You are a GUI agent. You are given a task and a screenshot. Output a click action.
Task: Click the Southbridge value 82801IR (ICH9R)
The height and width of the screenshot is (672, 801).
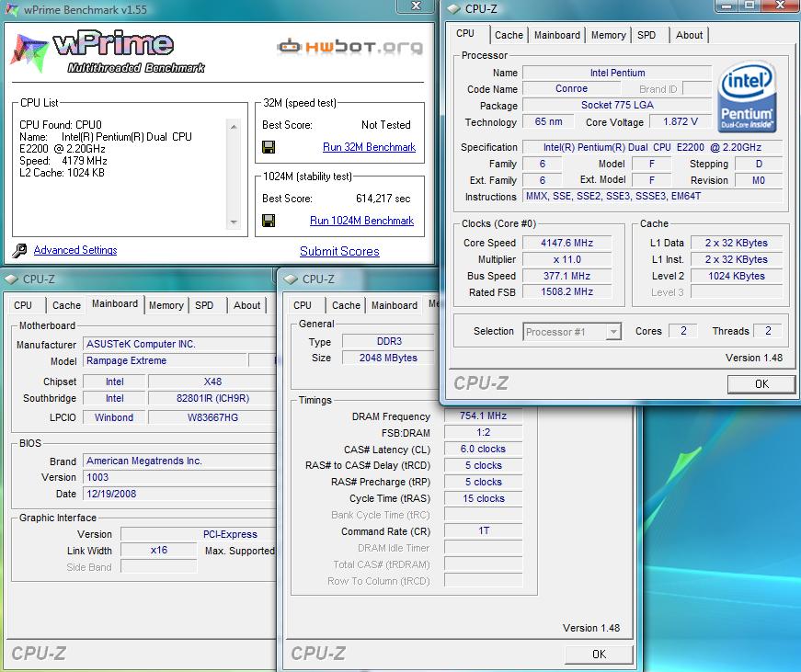click(212, 398)
